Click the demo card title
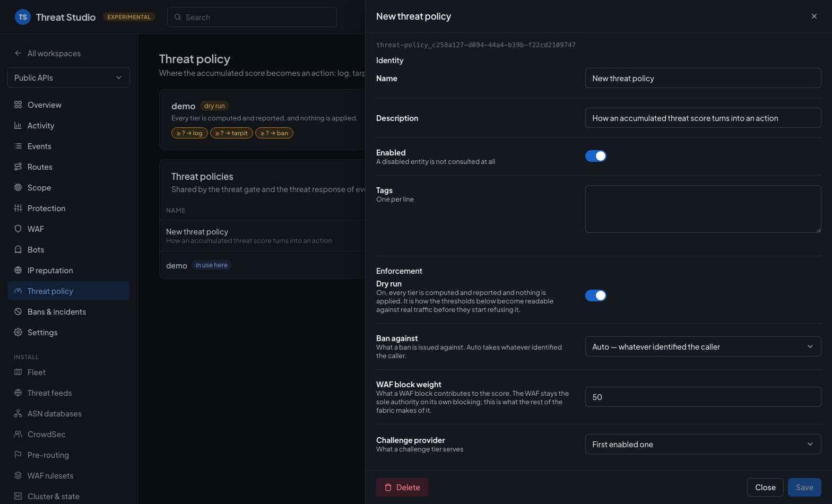The height and width of the screenshot is (504, 832). tap(183, 106)
